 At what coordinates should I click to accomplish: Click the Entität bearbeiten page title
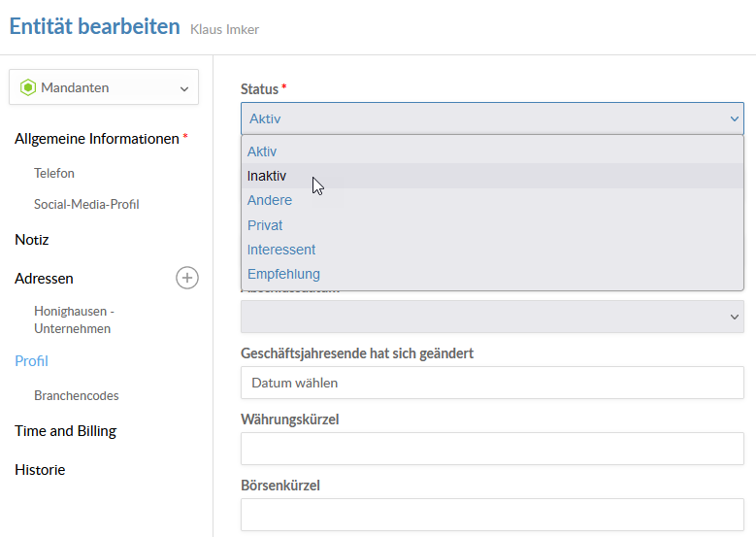[94, 26]
